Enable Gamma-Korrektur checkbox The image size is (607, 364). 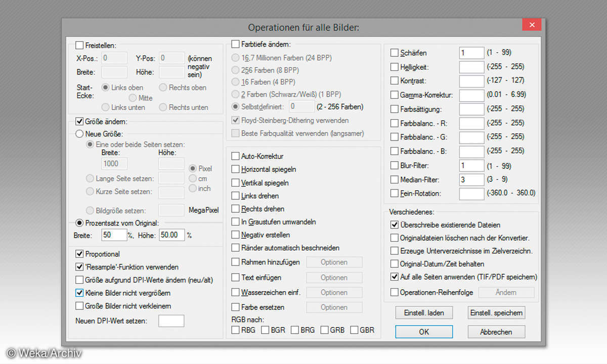click(x=395, y=95)
